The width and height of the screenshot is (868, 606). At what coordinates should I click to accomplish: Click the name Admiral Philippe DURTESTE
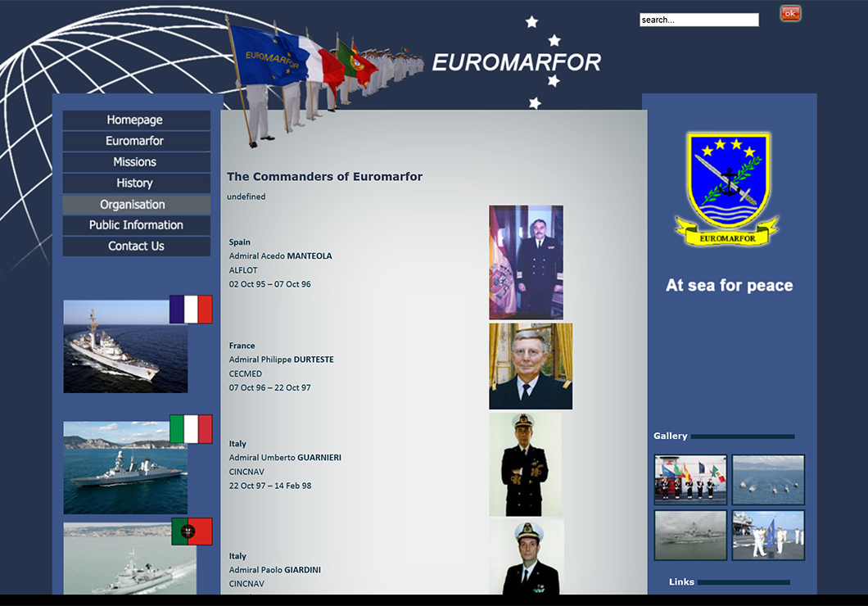click(x=281, y=360)
